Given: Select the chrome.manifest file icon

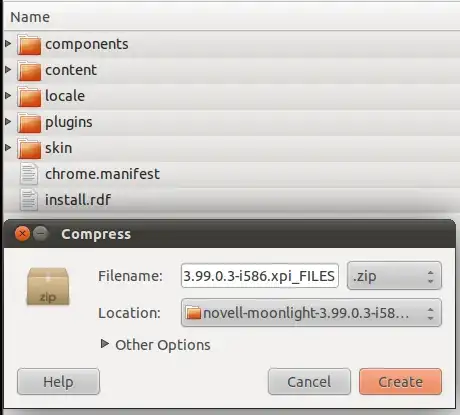Looking at the screenshot, I should [29, 174].
